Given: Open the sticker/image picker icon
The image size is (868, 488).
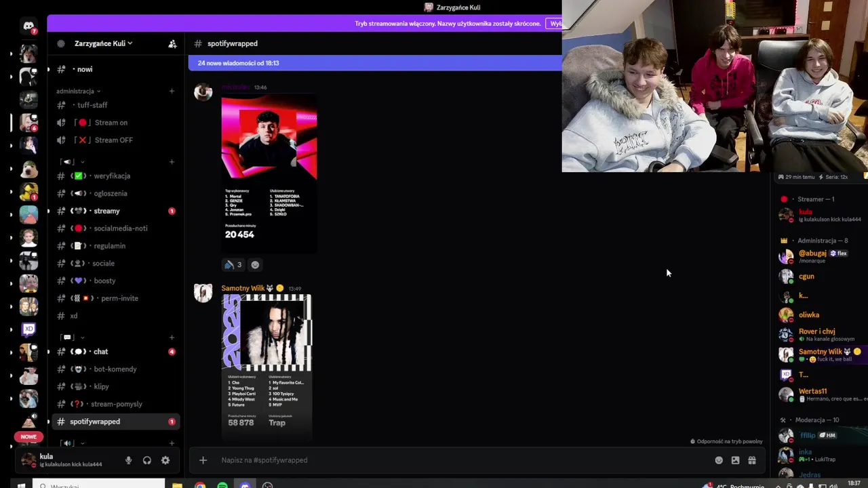Looking at the screenshot, I should tap(735, 460).
